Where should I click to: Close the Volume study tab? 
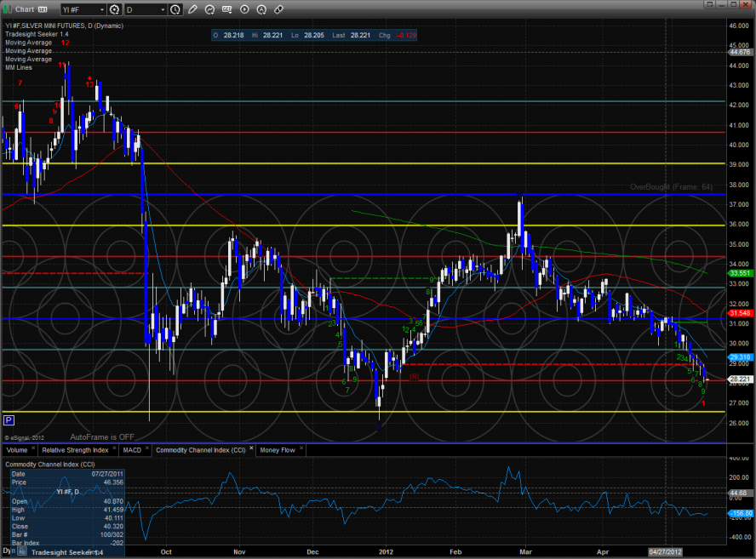(32, 449)
